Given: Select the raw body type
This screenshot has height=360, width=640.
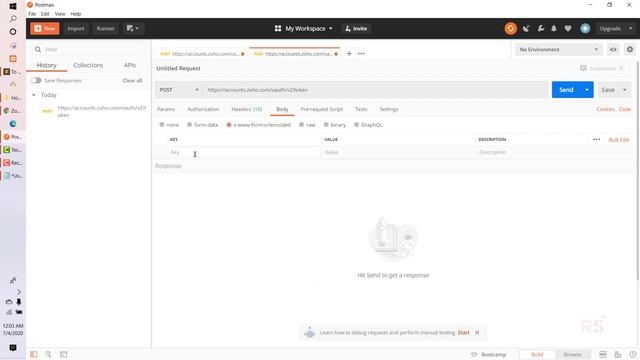Looking at the screenshot, I should 307,125.
